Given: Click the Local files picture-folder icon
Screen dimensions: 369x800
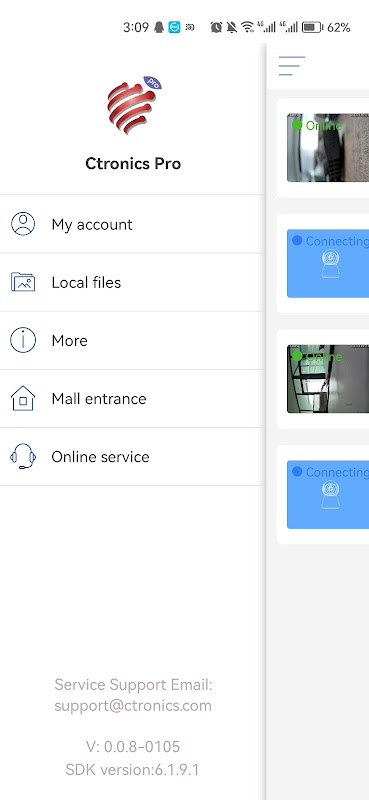Looking at the screenshot, I should [x=23, y=282].
